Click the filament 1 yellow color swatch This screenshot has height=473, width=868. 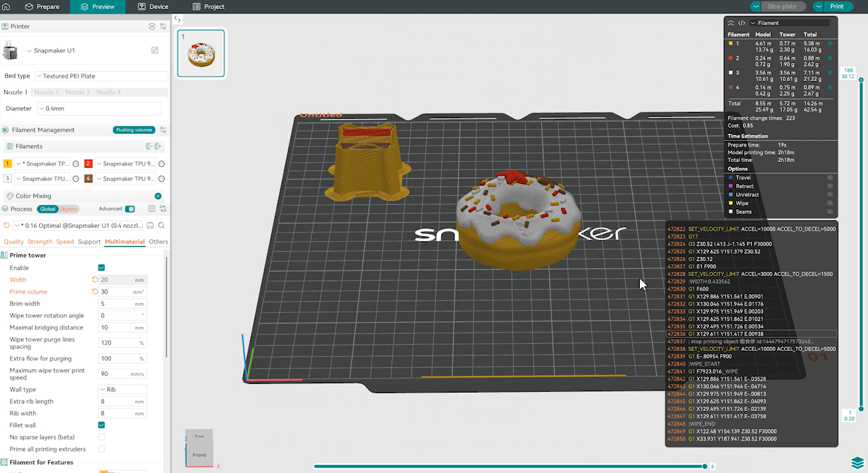pyautogui.click(x=7, y=164)
